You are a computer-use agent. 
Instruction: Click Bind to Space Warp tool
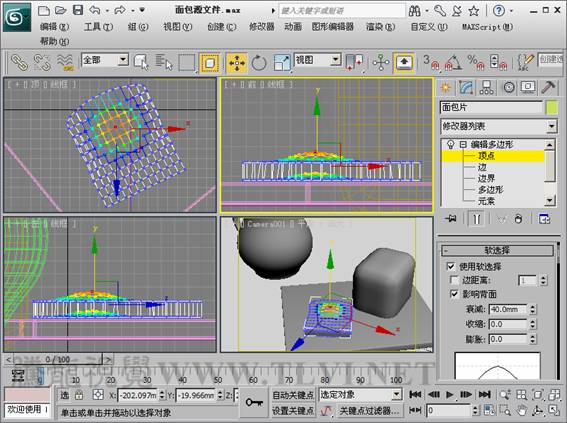pos(65,62)
